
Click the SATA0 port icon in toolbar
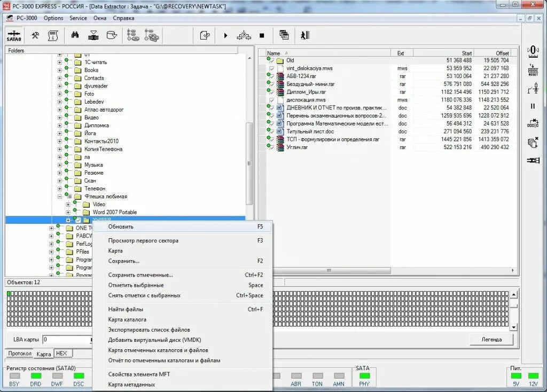click(x=14, y=36)
